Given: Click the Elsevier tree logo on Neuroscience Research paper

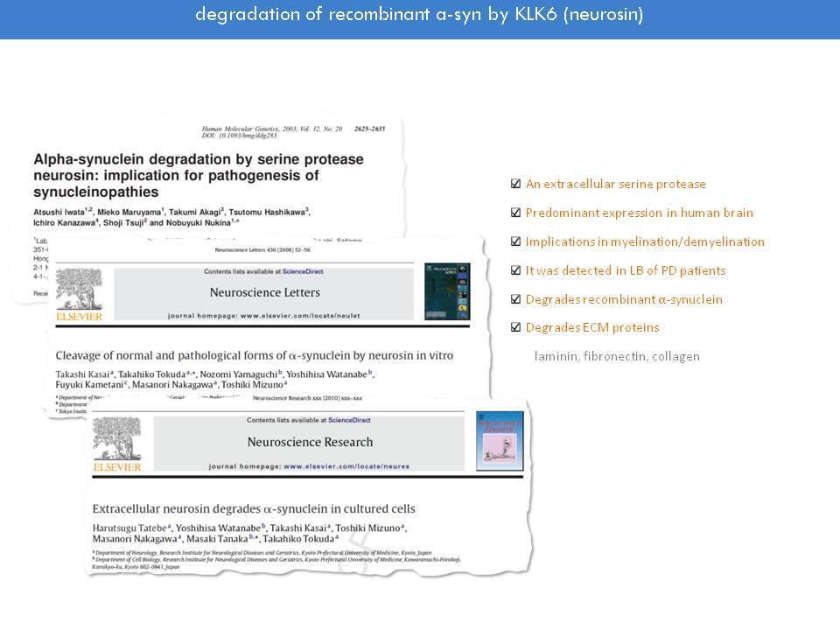Looking at the screenshot, I should tap(116, 438).
